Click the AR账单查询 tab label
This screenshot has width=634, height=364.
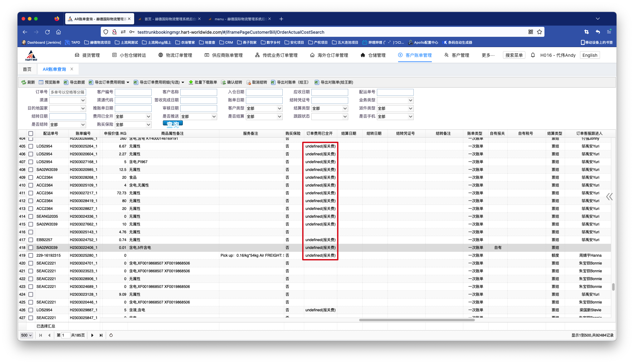(x=54, y=69)
